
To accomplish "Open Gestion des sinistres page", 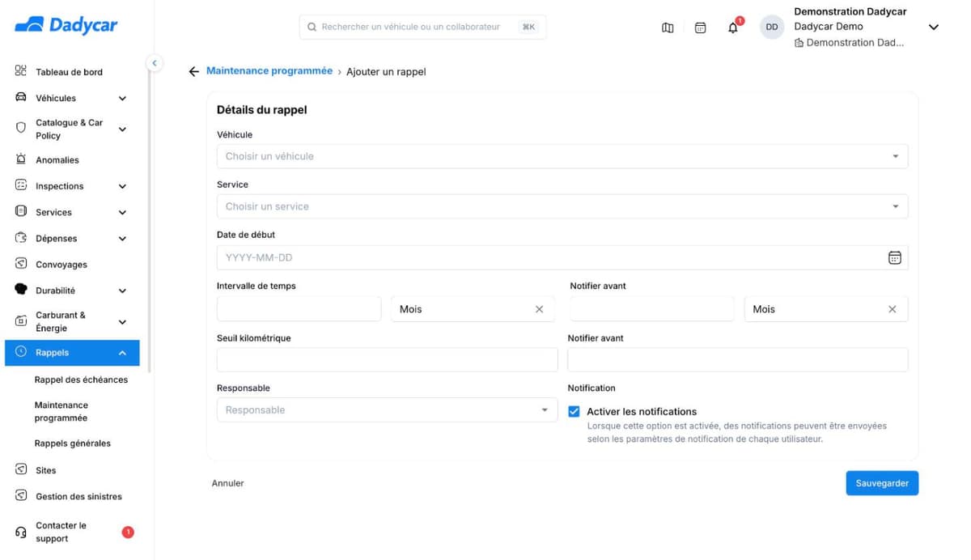I will click(78, 497).
